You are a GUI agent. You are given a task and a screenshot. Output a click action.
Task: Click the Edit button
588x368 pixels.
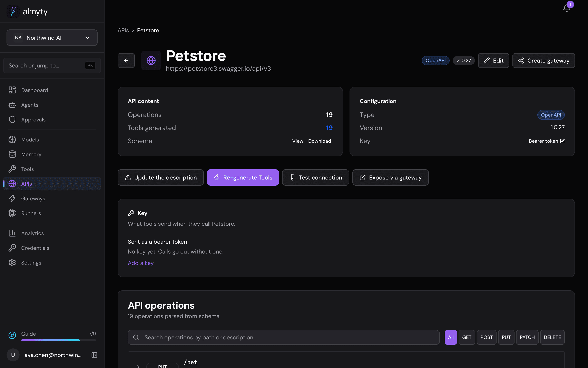pos(493,60)
